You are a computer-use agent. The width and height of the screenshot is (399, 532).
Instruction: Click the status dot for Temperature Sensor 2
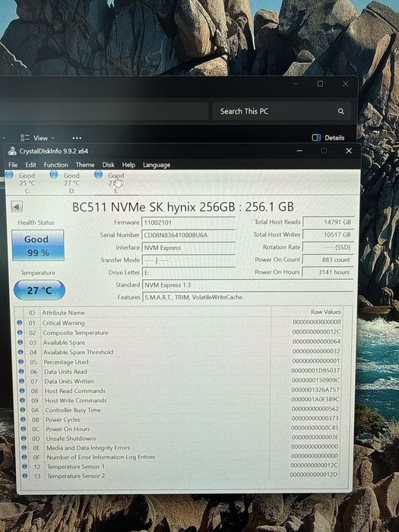25,476
